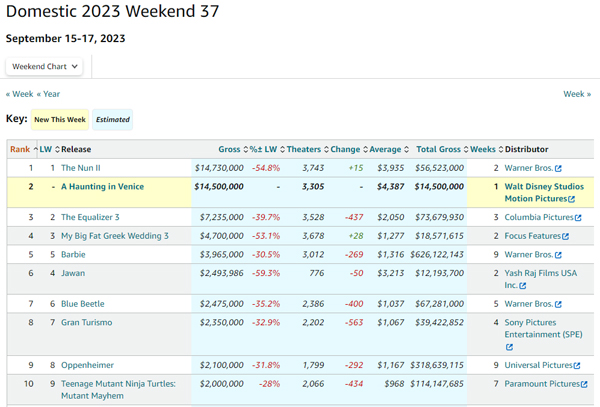Click Paramount Pictures distributor link
The width and height of the screenshot is (600, 407).
pos(542,384)
